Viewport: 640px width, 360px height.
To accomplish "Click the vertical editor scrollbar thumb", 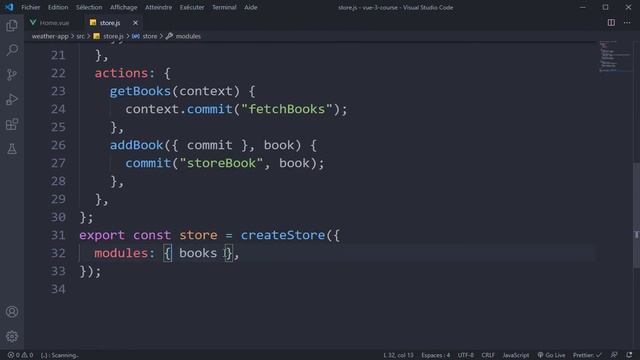I will [x=636, y=215].
